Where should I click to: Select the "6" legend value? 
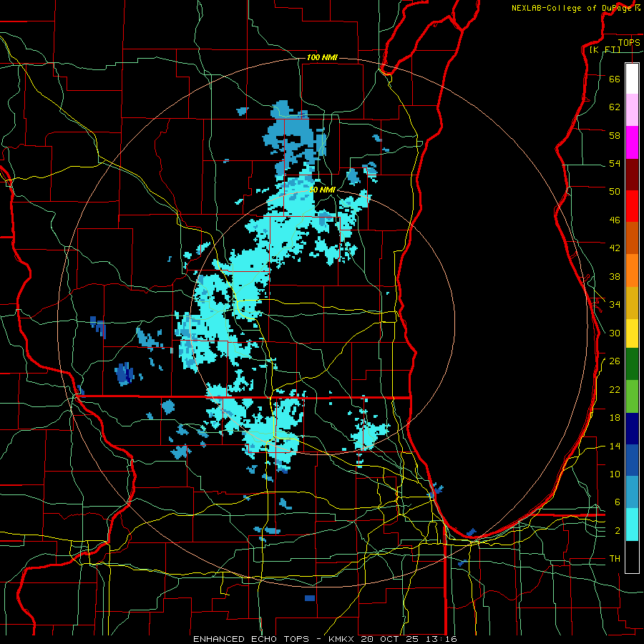pos(617,502)
